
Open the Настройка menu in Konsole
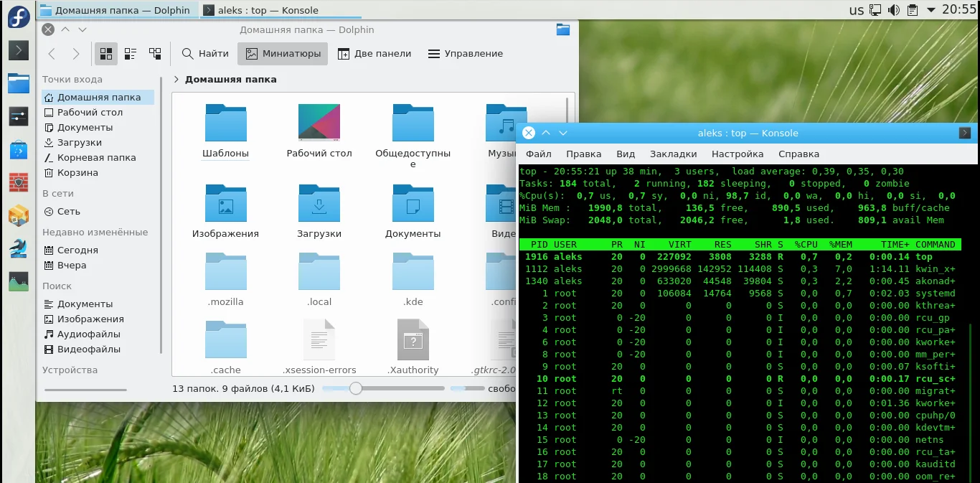[x=737, y=154]
